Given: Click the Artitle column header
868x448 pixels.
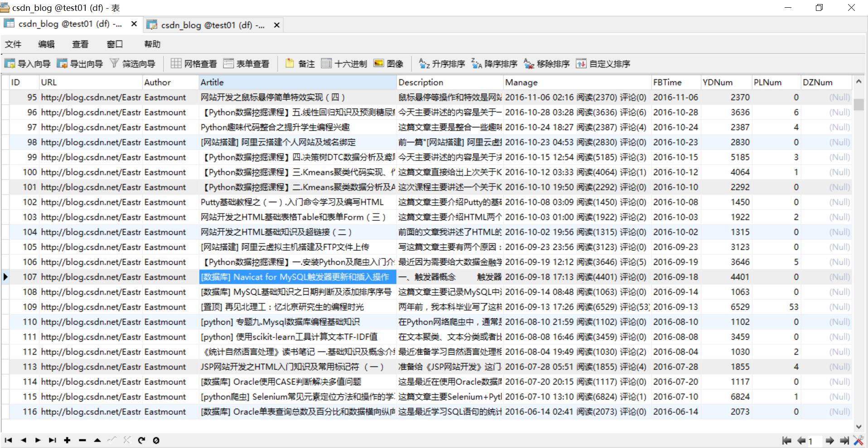Looking at the screenshot, I should (297, 82).
